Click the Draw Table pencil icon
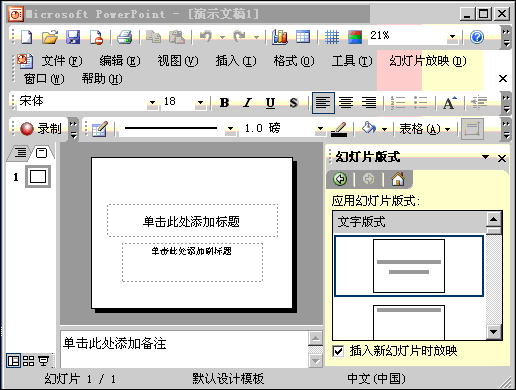 (100, 129)
